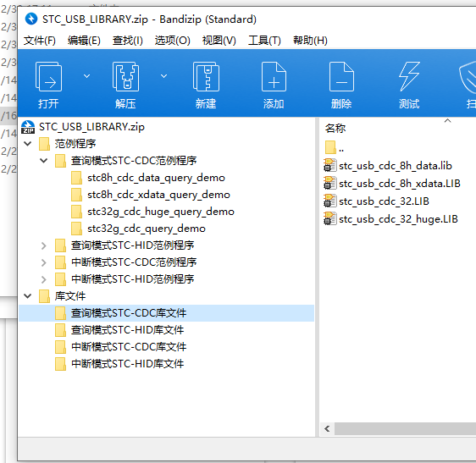
Task: Select file stc_usb_cdc_32_huge.LIB
Action: pos(398,219)
